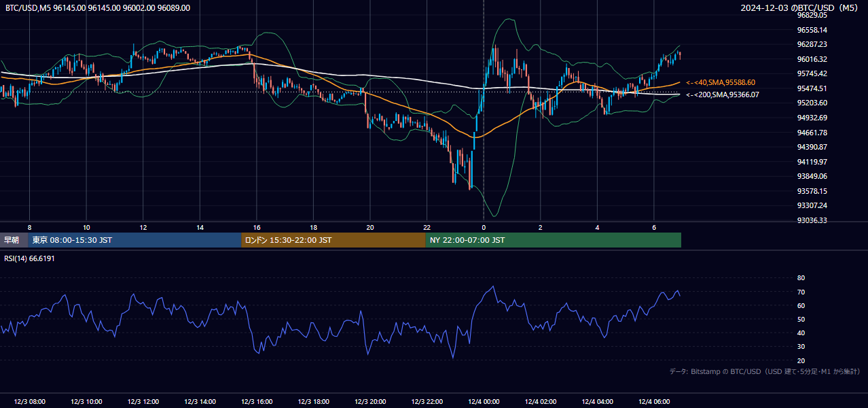Click bottom time label 12/4 06:00
This screenshot has width=868, height=408.
click(654, 402)
